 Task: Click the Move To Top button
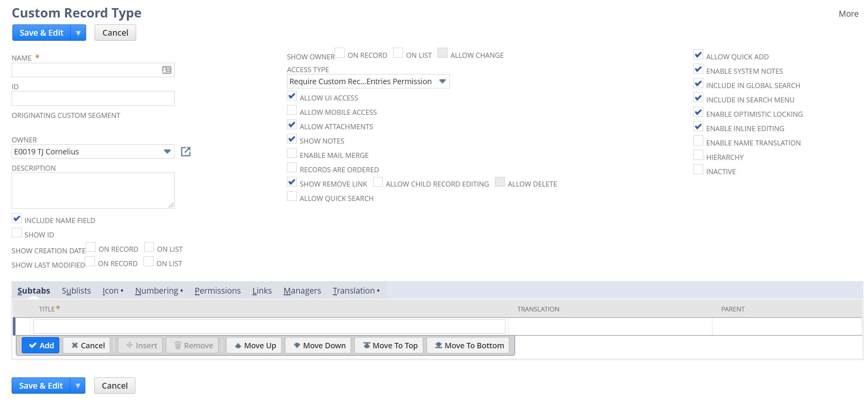[x=389, y=345]
